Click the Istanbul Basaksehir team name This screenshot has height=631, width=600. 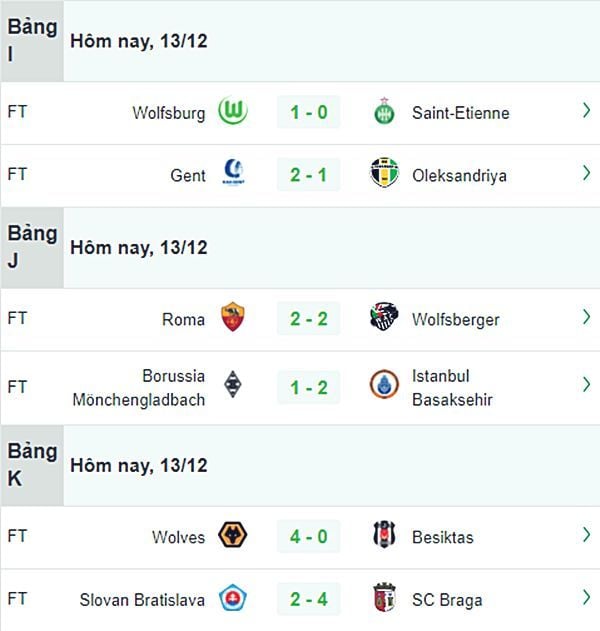point(452,388)
